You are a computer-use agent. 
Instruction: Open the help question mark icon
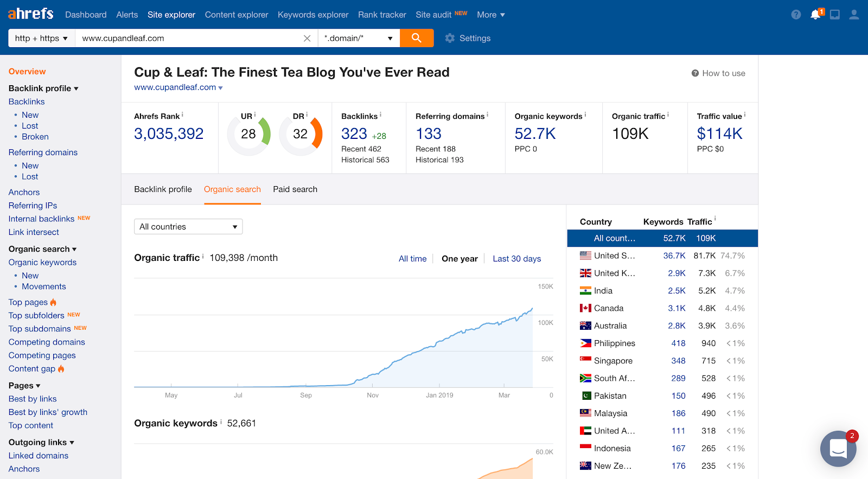pyautogui.click(x=796, y=15)
